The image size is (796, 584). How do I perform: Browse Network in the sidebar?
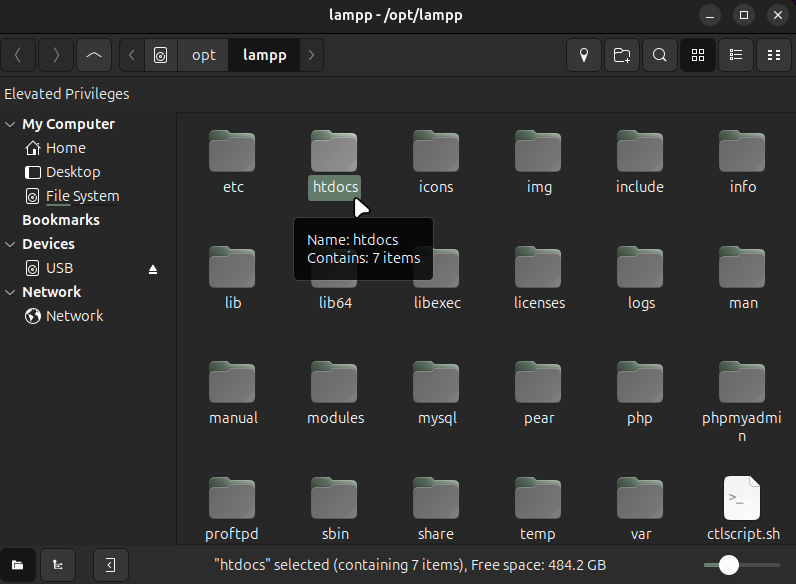[64, 316]
